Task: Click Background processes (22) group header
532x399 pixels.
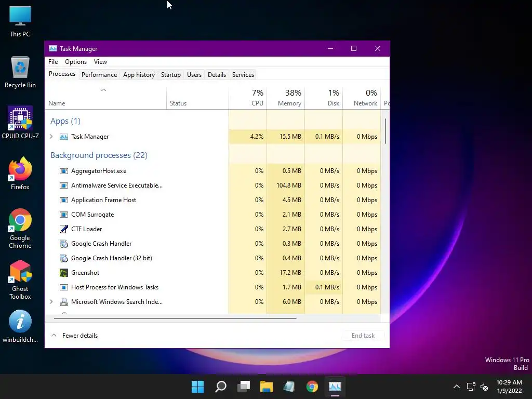Action: [x=99, y=155]
